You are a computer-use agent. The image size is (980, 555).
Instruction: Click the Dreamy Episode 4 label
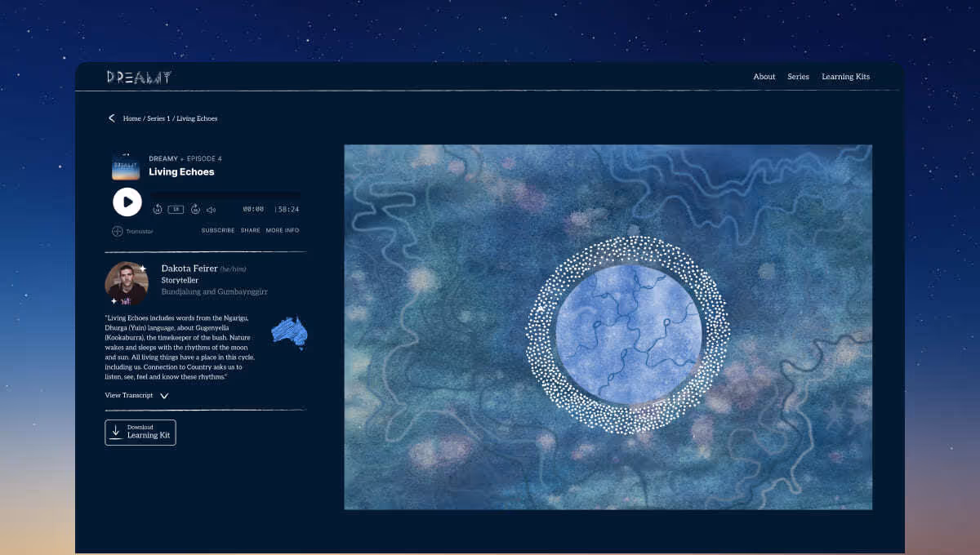pos(185,158)
